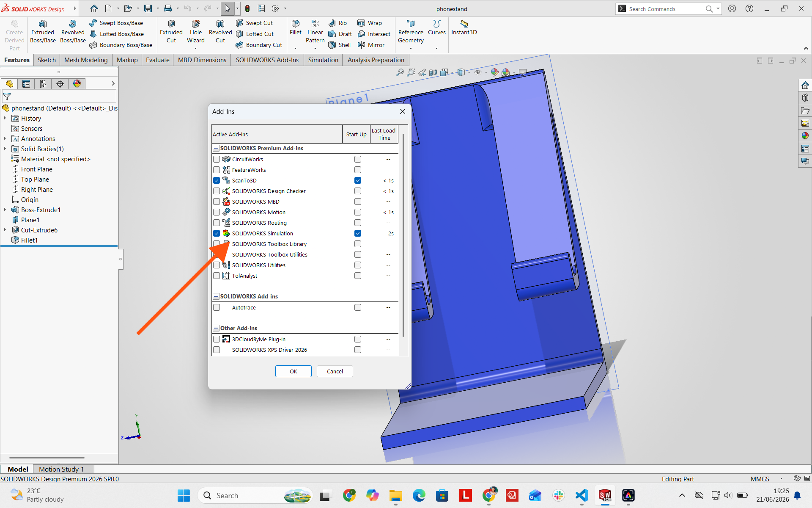Open the ConfigurationManager panel tab
This screenshot has height=508, width=812.
click(43, 84)
